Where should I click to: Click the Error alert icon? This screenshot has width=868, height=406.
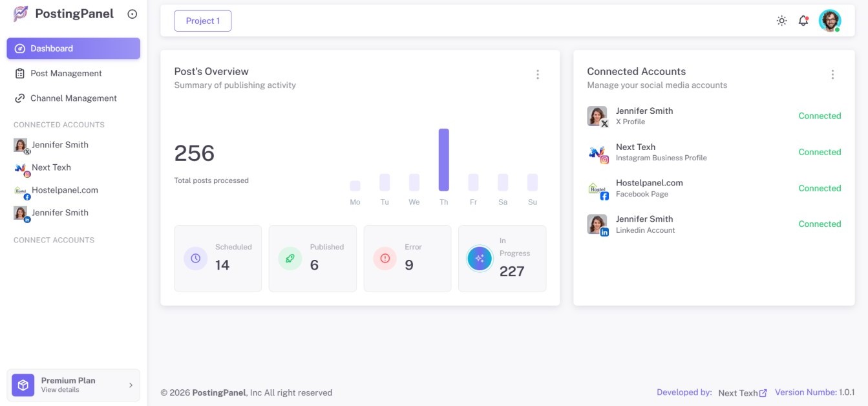click(385, 258)
